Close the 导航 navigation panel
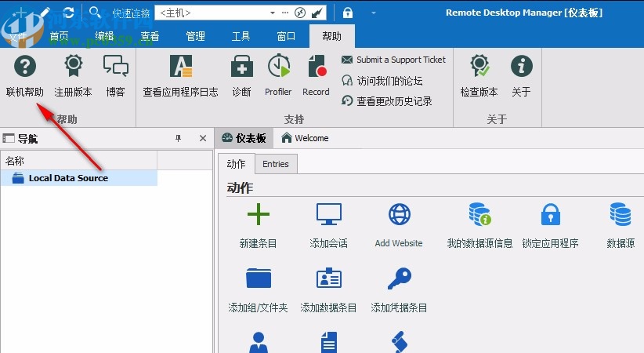Image resolution: width=644 pixels, height=353 pixels. (203, 138)
